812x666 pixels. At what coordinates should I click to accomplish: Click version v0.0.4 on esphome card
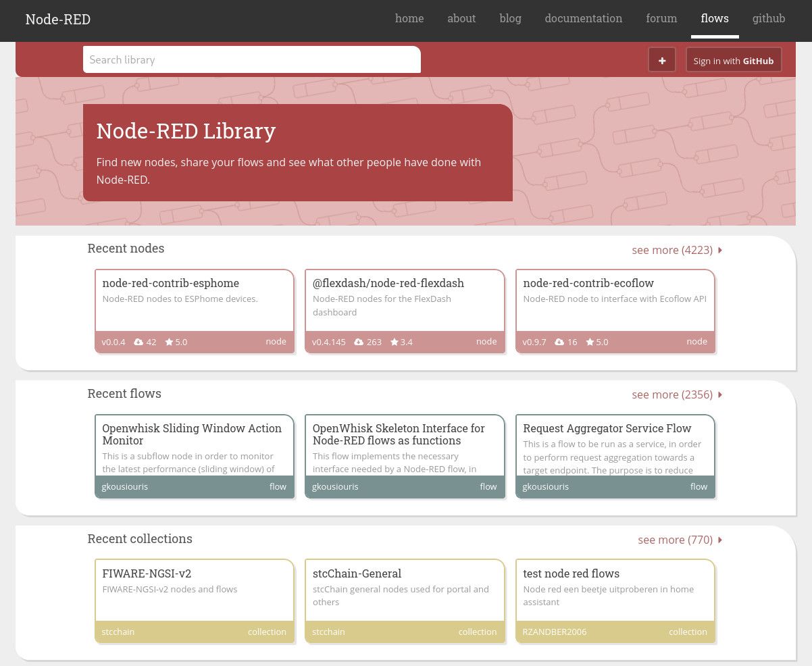(113, 342)
